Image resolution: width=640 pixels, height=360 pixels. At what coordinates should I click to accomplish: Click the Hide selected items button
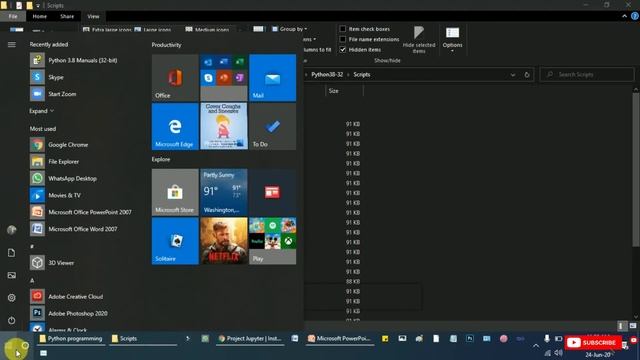click(419, 39)
